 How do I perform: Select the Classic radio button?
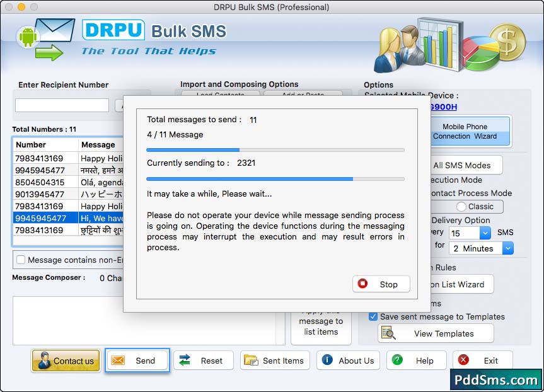point(461,207)
